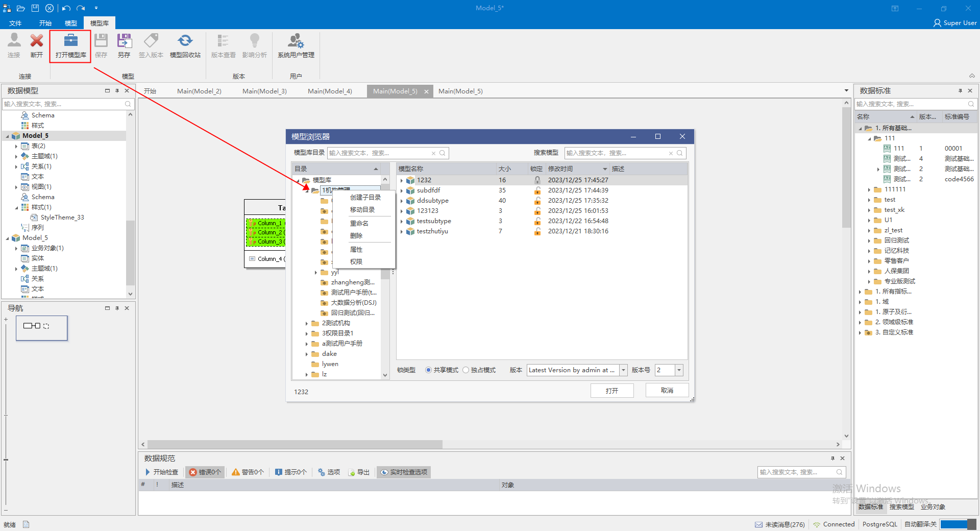The height and width of the screenshot is (531, 980).
Task: Click the 连接 connect icon in ribbon
Action: click(x=14, y=41)
